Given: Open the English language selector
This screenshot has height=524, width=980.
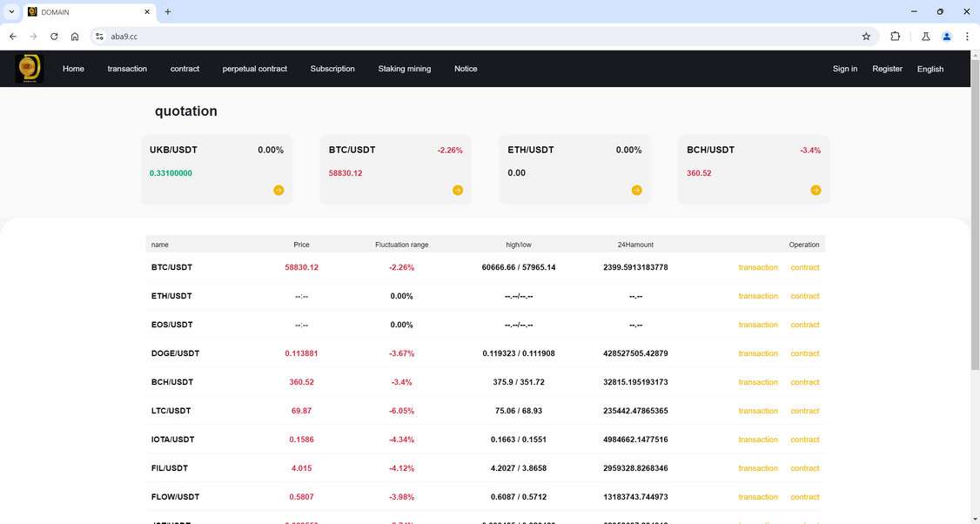Looking at the screenshot, I should [930, 69].
